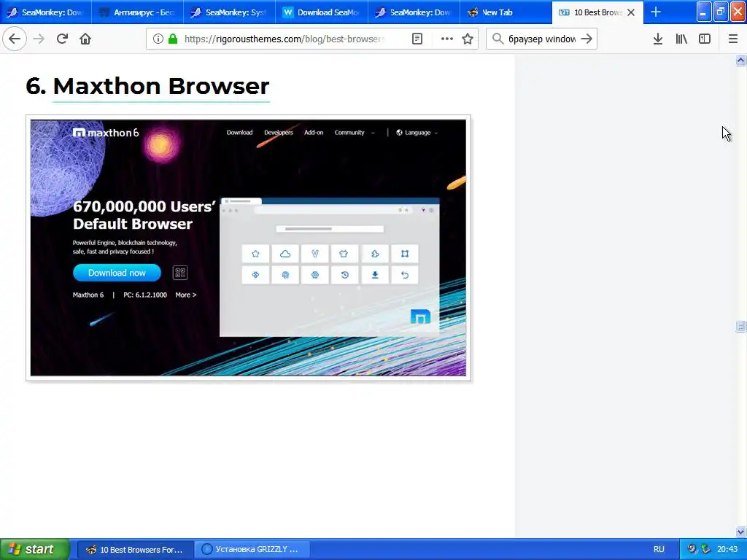Open the Windows Start menu

click(x=35, y=549)
